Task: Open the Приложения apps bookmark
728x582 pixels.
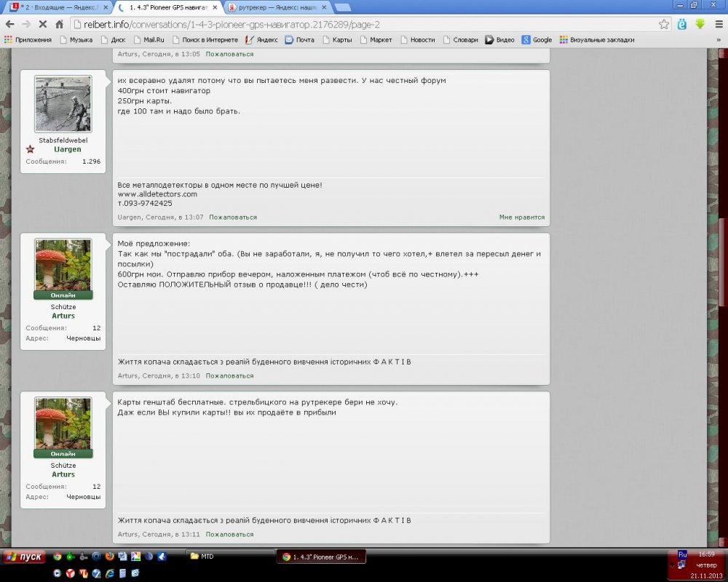Action: [28, 40]
